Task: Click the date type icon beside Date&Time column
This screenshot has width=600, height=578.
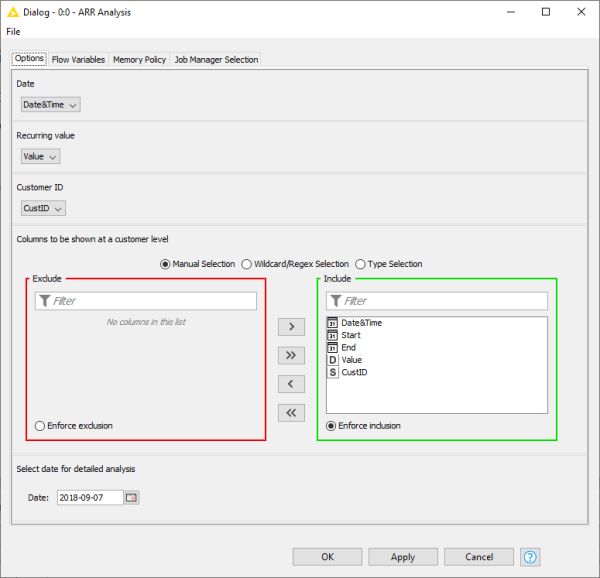Action: click(333, 323)
